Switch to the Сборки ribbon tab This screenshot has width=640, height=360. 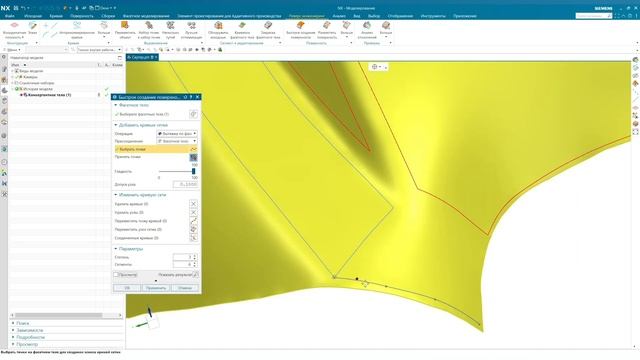point(108,16)
